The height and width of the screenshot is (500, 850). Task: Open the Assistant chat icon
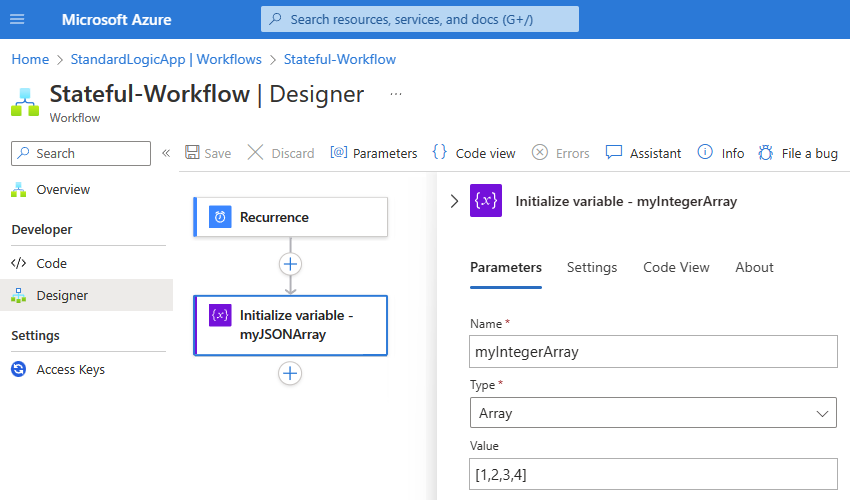(x=614, y=153)
